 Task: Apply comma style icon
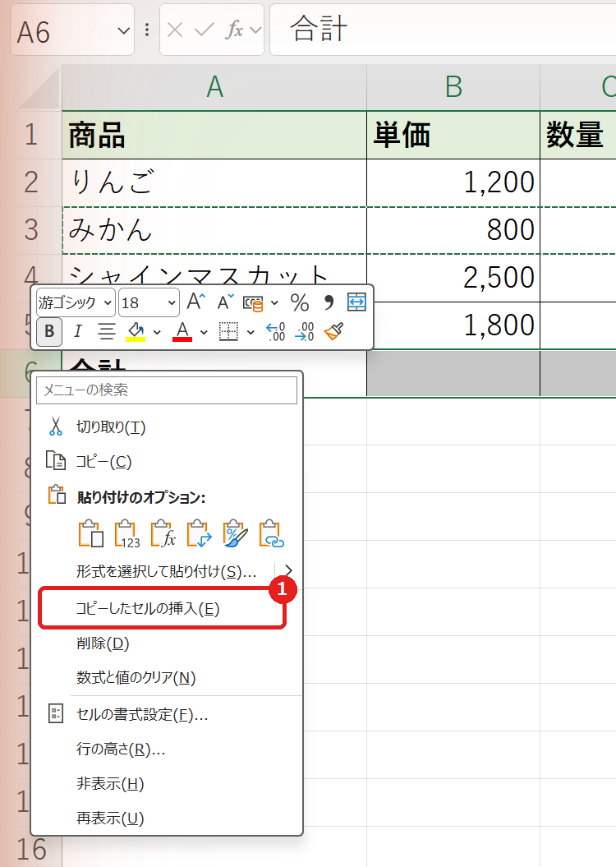coord(329,302)
